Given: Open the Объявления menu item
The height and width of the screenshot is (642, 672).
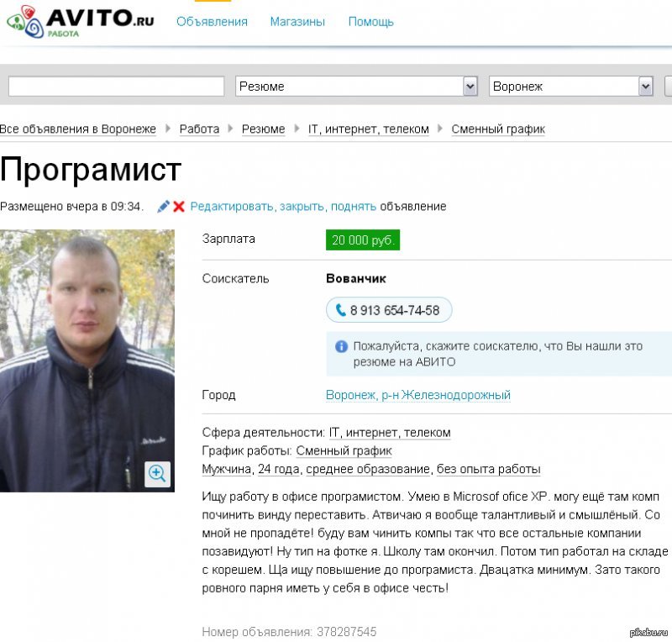Looking at the screenshot, I should pyautogui.click(x=213, y=22).
